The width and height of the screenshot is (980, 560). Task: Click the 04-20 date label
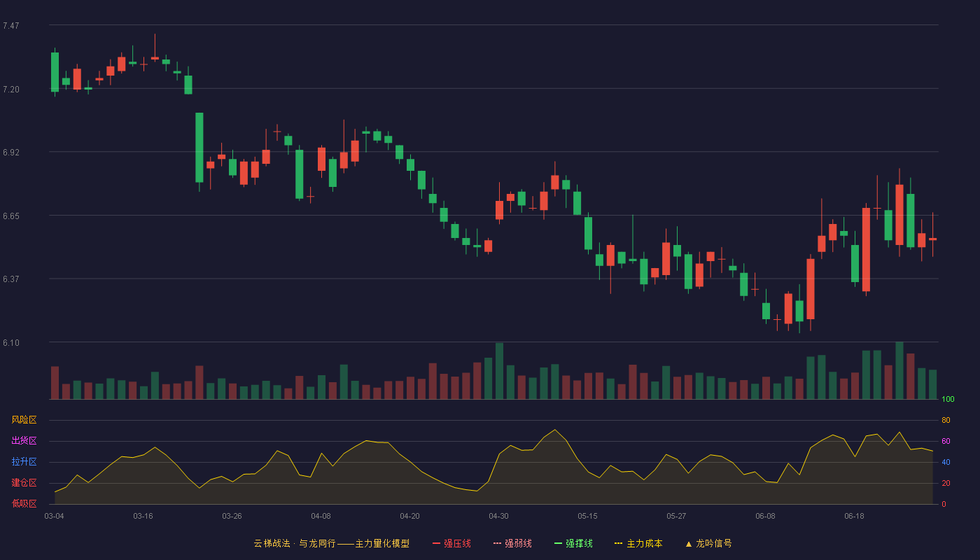pos(409,516)
